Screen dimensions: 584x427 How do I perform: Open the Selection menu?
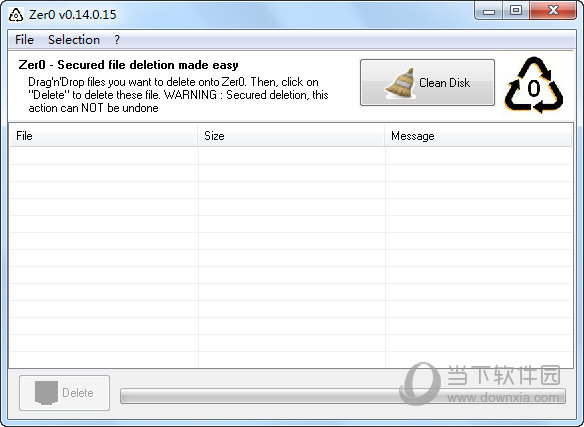74,40
